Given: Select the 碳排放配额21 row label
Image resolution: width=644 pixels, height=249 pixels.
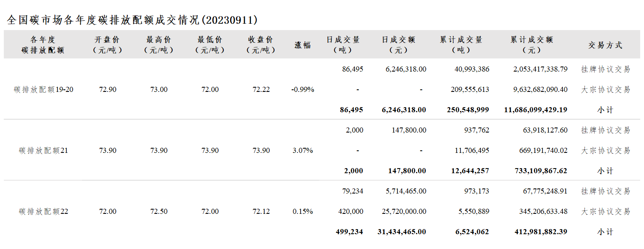Looking at the screenshot, I should coord(44,150).
